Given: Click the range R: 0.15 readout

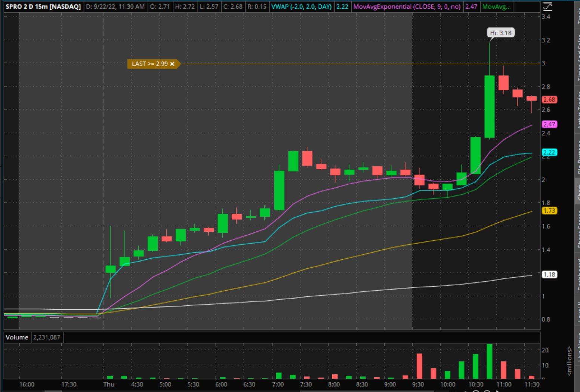Looking at the screenshot, I should tap(257, 6).
